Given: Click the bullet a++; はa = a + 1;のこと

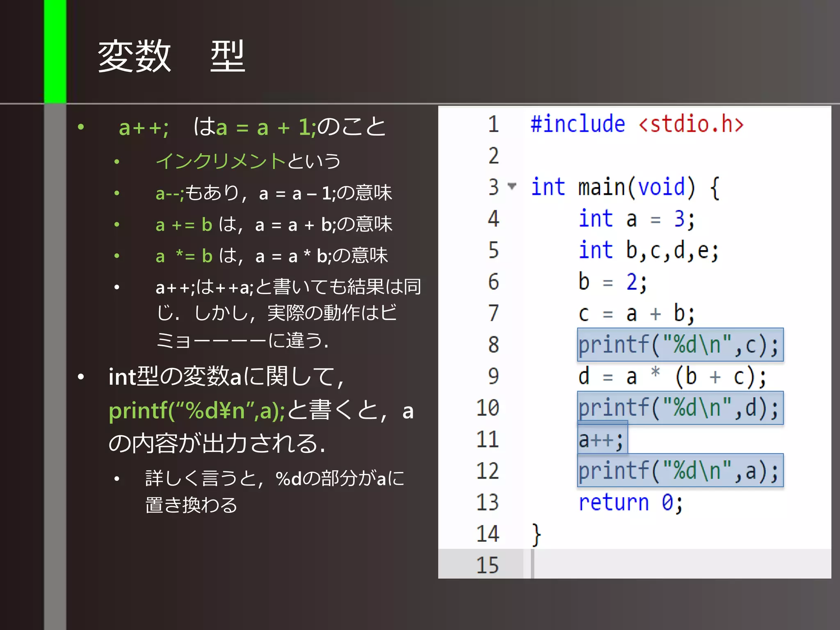Looking at the screenshot, I should (252, 127).
